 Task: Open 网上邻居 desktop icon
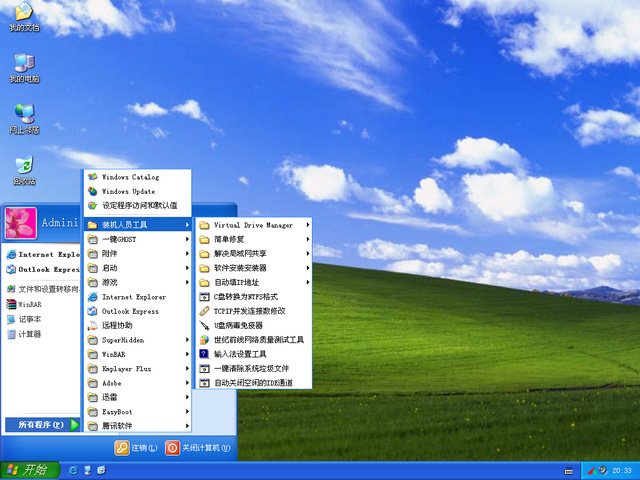coord(24,119)
